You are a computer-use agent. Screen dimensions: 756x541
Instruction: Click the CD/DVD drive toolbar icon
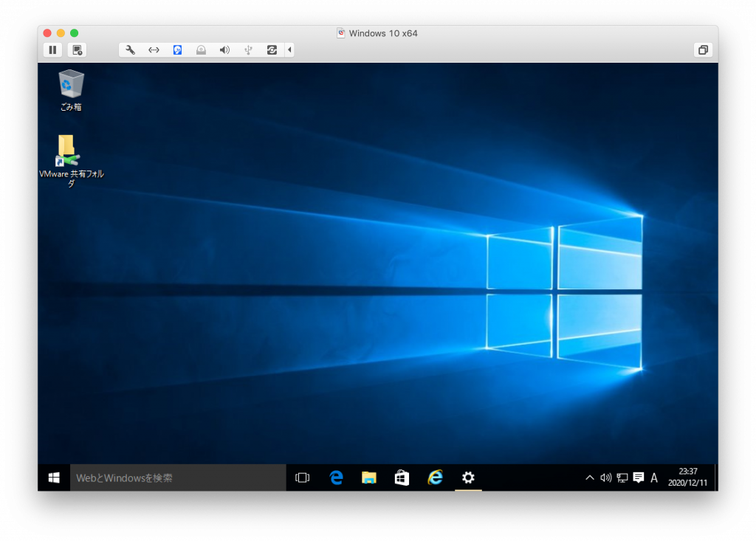click(201, 49)
